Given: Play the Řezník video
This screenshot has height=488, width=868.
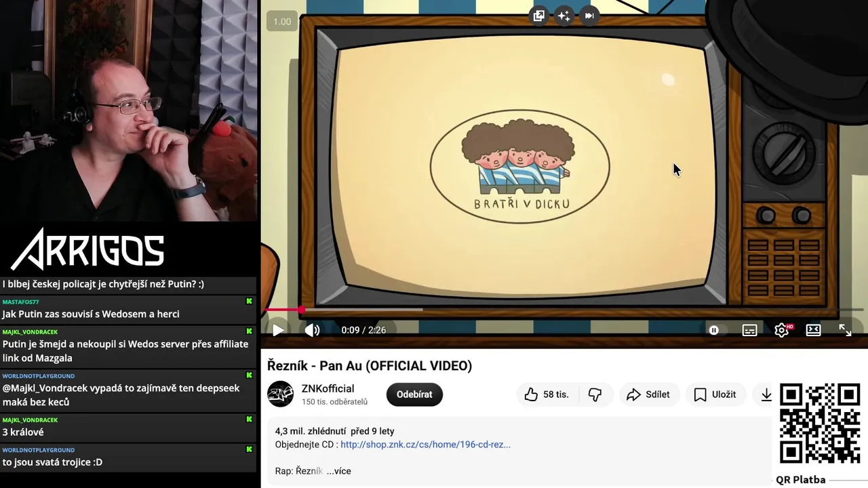Looking at the screenshot, I should (x=278, y=330).
